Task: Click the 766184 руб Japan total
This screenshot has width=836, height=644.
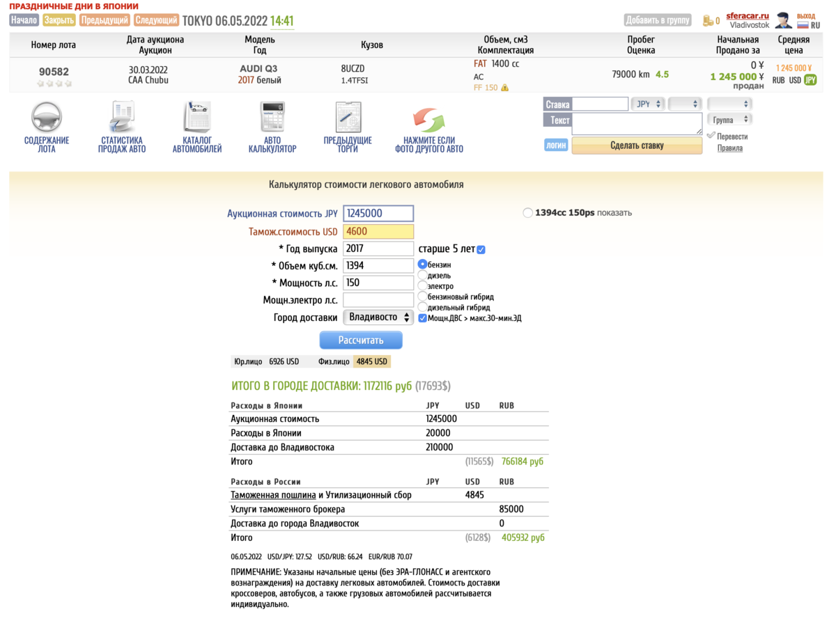Action: point(522,462)
